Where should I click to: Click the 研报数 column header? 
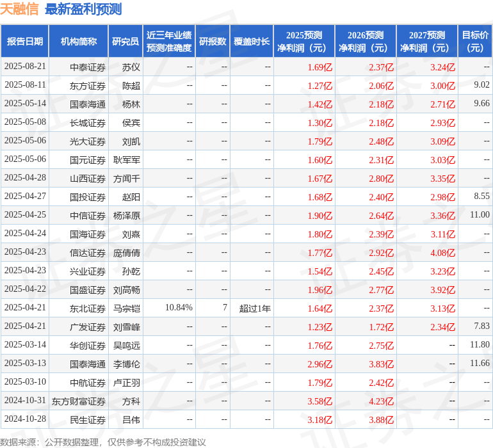click(x=213, y=42)
